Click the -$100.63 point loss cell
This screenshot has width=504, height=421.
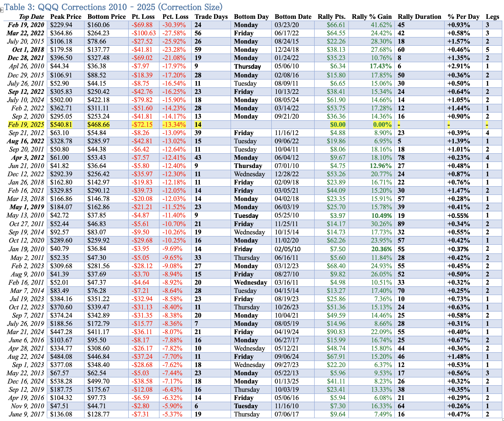click(143, 33)
